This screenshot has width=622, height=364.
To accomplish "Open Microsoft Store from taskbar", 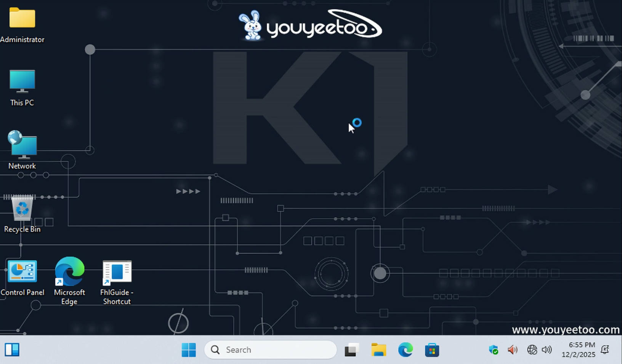I will (x=432, y=350).
